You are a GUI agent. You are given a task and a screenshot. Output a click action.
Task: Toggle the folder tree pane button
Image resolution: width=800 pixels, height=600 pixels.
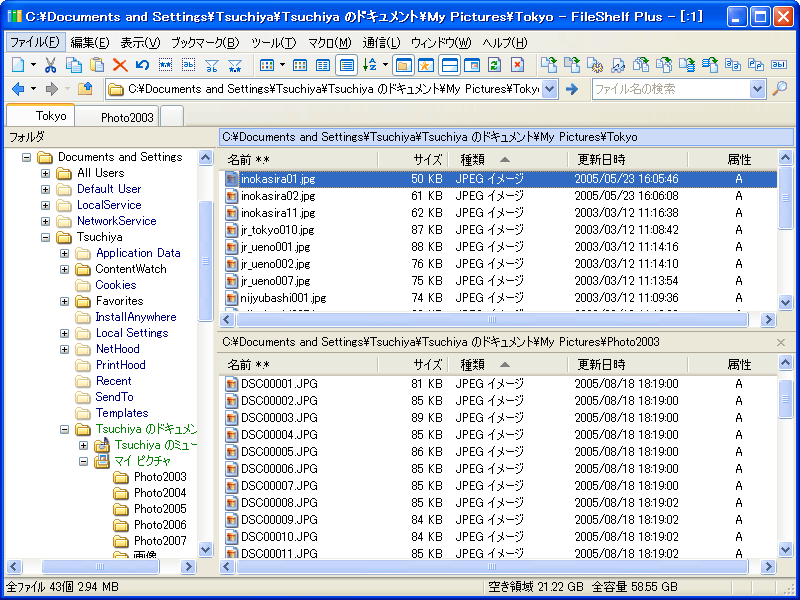[x=403, y=65]
